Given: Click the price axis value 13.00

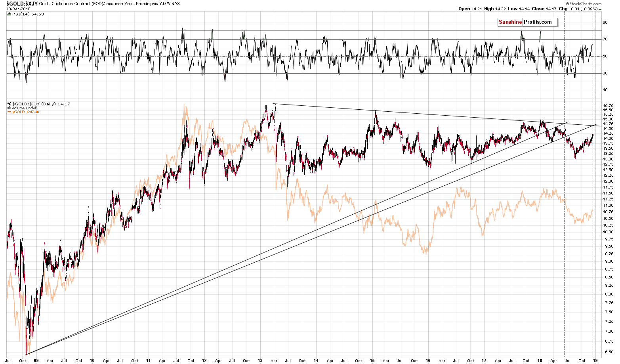Looking at the screenshot, I should pos(607,159).
